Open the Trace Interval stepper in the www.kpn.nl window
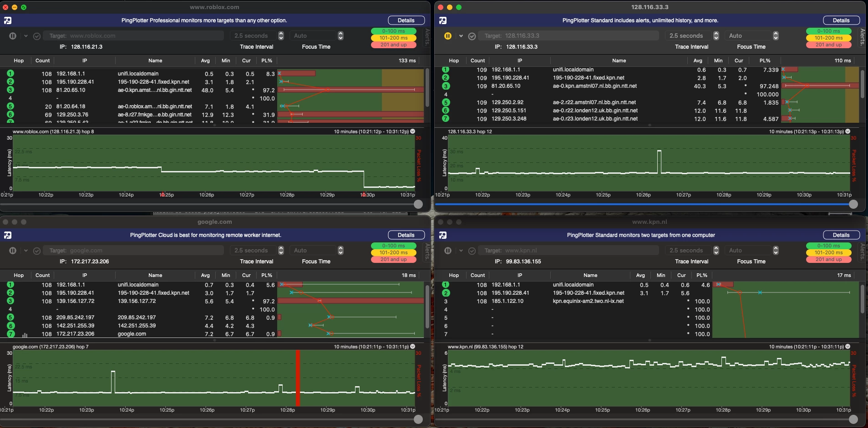 click(x=716, y=251)
